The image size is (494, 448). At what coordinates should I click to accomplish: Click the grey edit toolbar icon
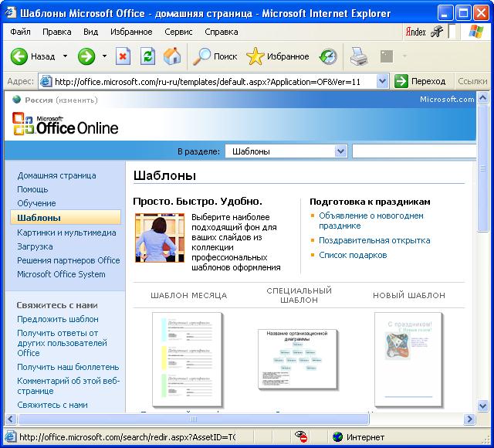387,56
